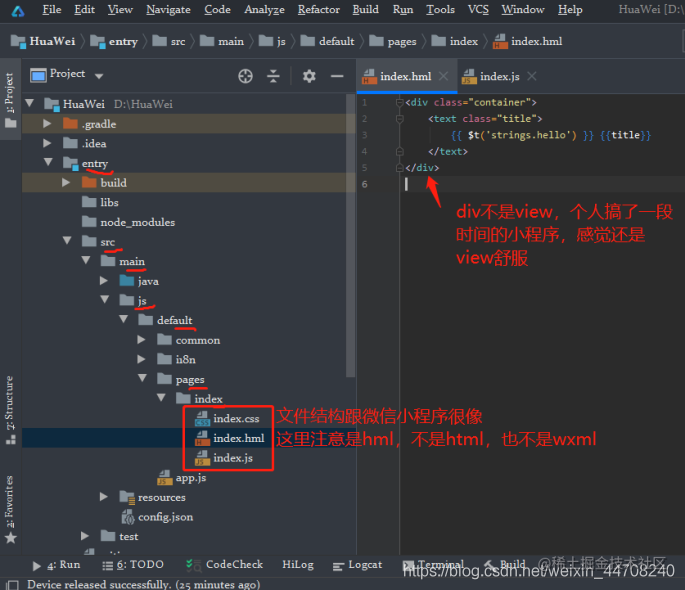Image resolution: width=685 pixels, height=590 pixels.
Task: Expand the common folder
Action: [x=141, y=339]
